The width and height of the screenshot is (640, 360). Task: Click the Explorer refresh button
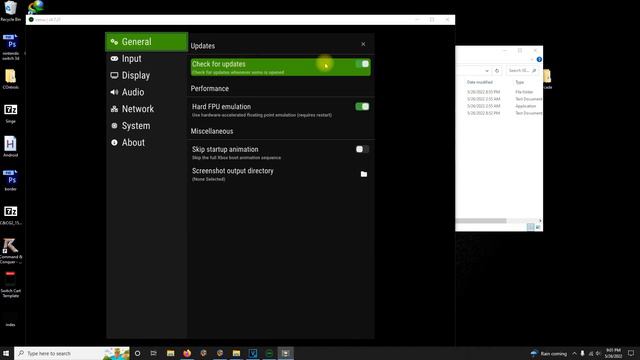tap(497, 71)
